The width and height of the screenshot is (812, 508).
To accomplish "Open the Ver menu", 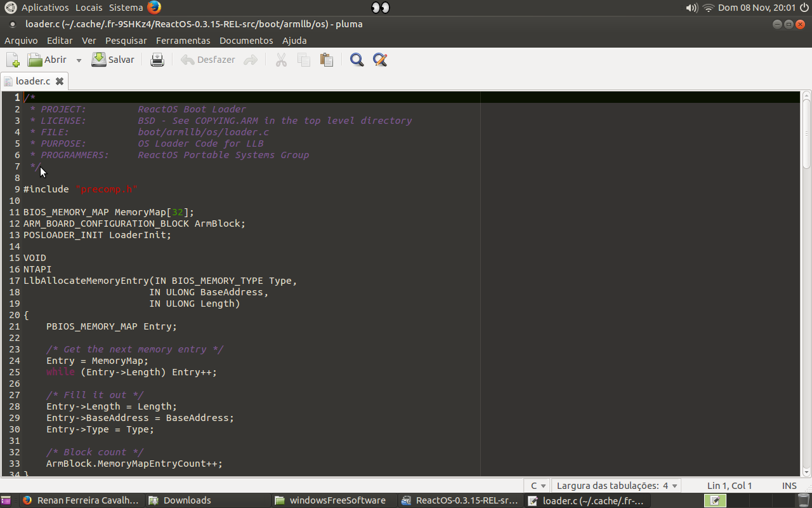I will [89, 41].
